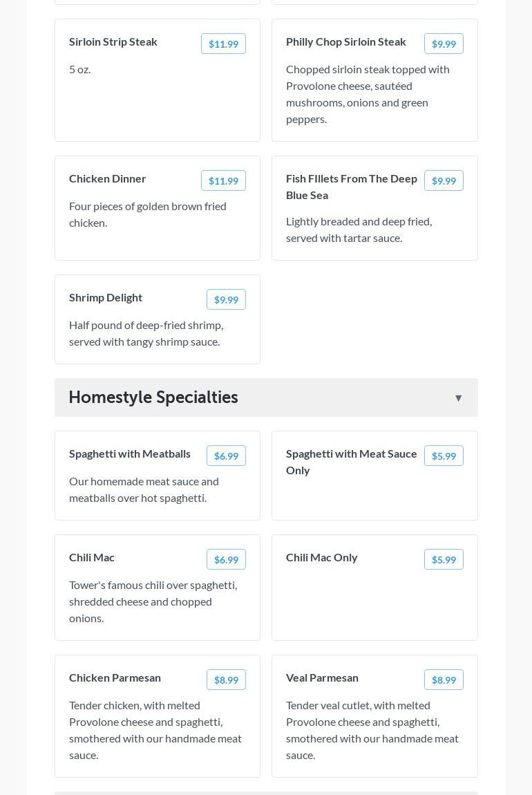Open Fish Fillets From The Deep Blue Sea title

click(x=352, y=187)
